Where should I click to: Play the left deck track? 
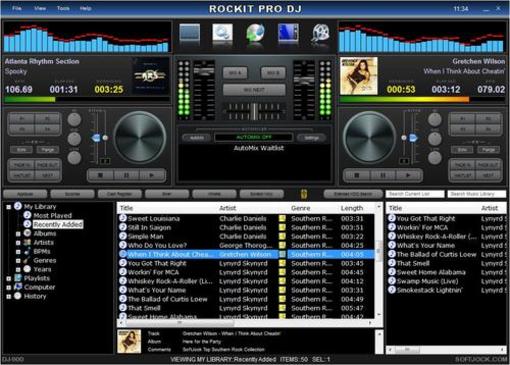[152, 175]
